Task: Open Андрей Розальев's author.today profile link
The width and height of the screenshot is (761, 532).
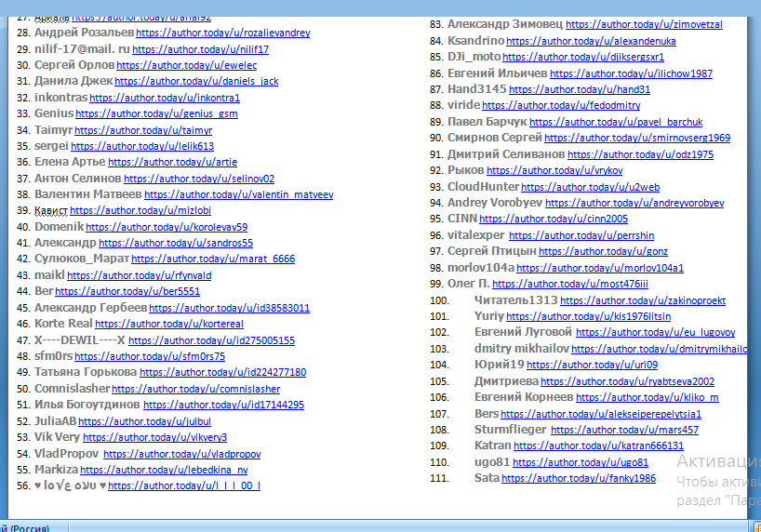Action: coord(222,33)
